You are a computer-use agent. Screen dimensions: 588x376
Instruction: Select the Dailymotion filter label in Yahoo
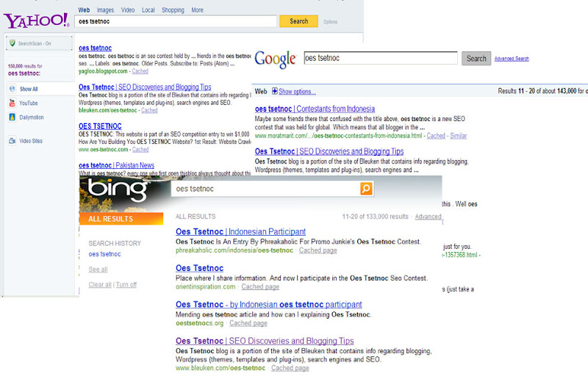click(32, 117)
